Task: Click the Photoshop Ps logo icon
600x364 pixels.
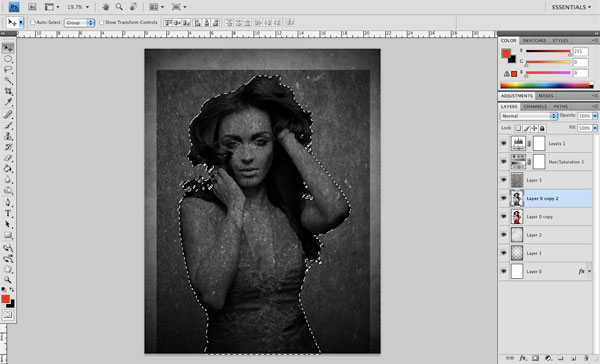Action: tap(14, 7)
